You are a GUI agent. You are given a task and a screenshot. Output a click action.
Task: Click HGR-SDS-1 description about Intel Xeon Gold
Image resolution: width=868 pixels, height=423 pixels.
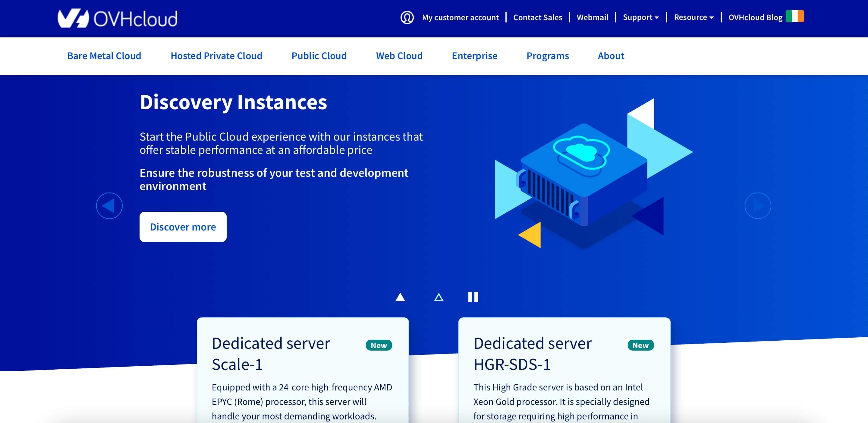point(561,401)
